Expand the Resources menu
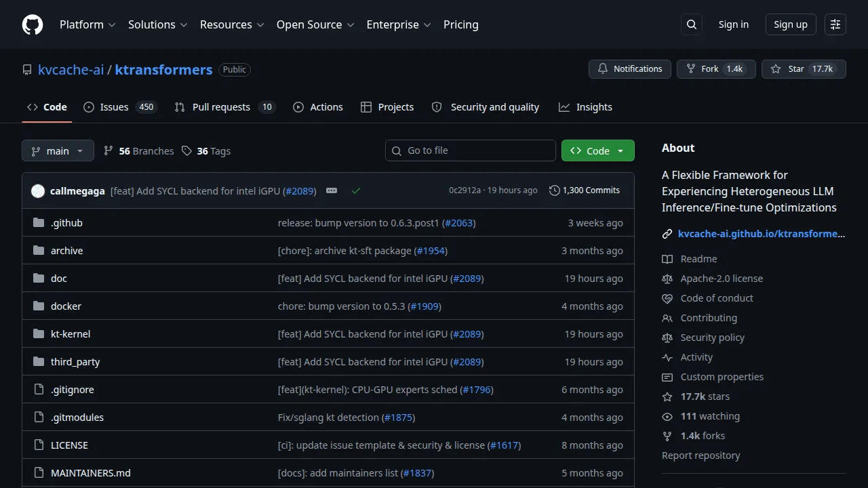868x488 pixels. tap(231, 24)
